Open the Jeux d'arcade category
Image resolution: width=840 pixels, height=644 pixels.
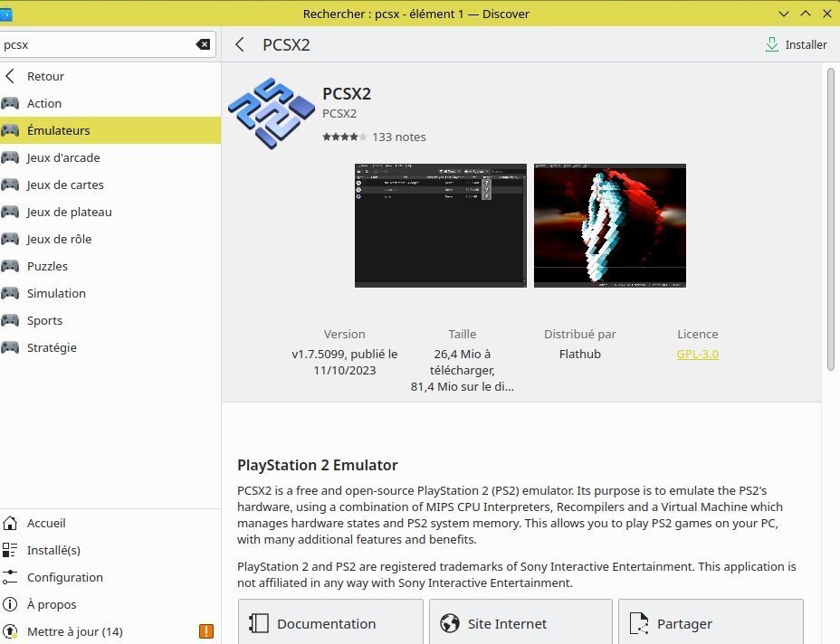click(110, 157)
